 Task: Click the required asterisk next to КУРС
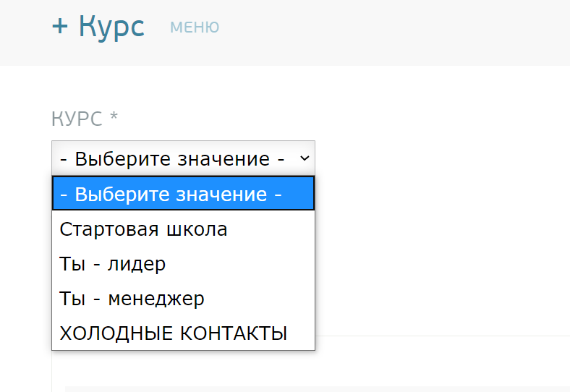114,117
